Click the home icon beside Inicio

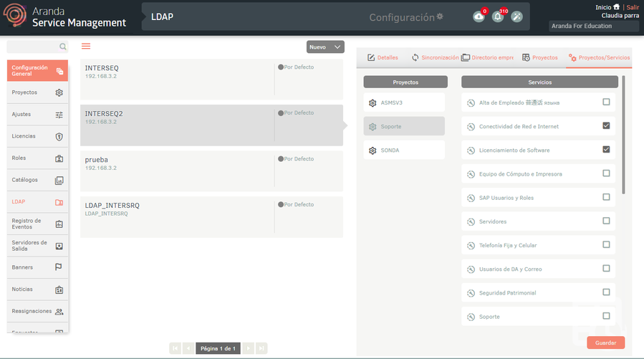tap(616, 7)
